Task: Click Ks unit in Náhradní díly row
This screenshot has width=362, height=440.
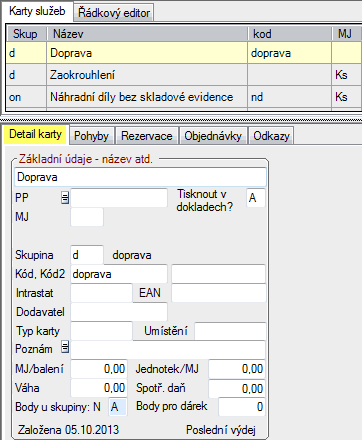Action: (x=347, y=97)
